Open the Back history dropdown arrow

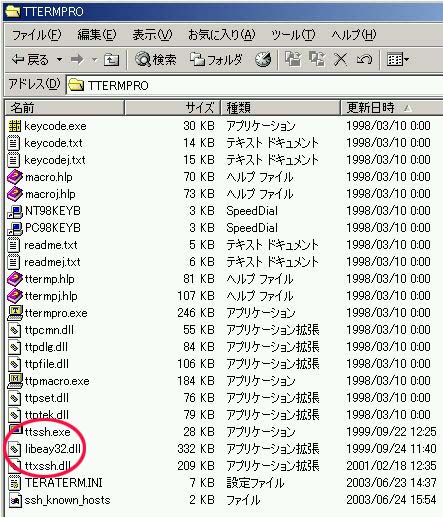(x=59, y=60)
